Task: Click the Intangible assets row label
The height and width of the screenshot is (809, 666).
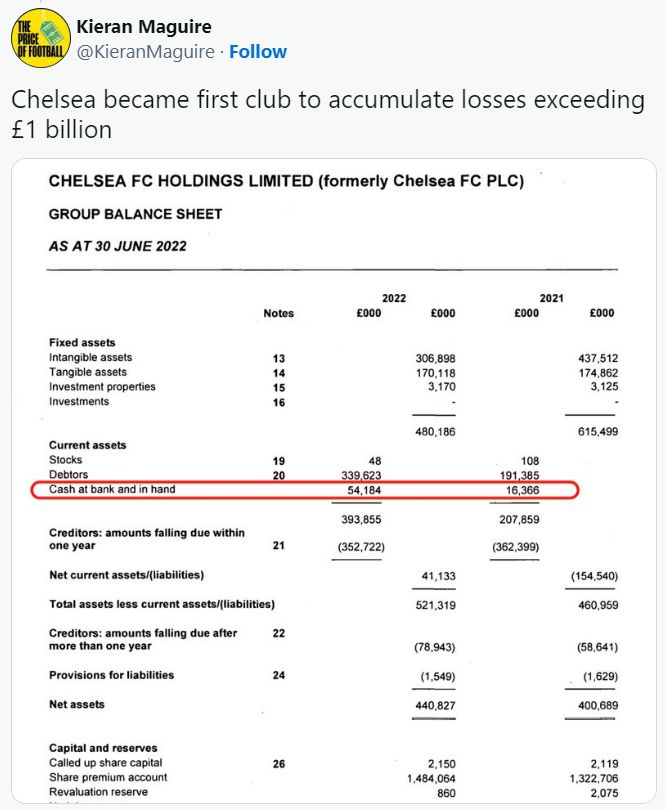Action: click(91, 357)
